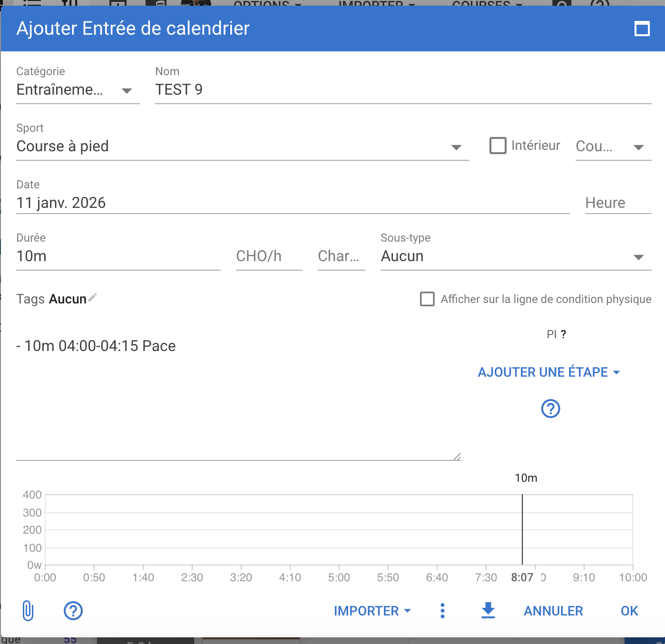665x644 pixels.
Task: Click the paperclip attachment icon
Action: 28,611
